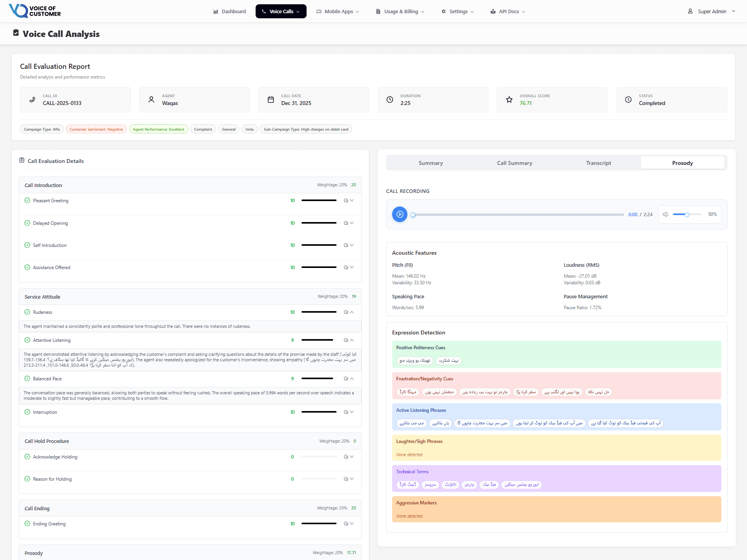Click the Voice of Customer logo

tap(35, 10)
